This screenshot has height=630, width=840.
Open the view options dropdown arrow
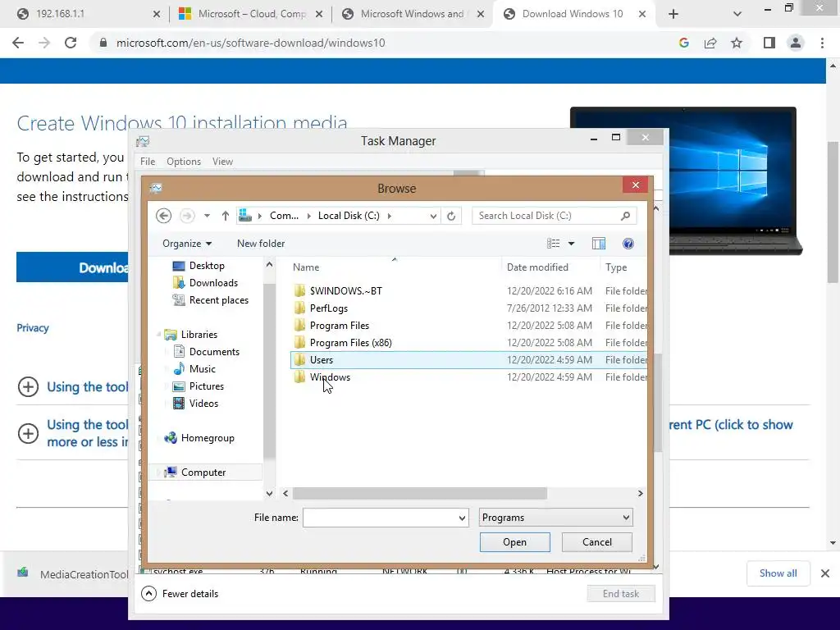tap(571, 244)
